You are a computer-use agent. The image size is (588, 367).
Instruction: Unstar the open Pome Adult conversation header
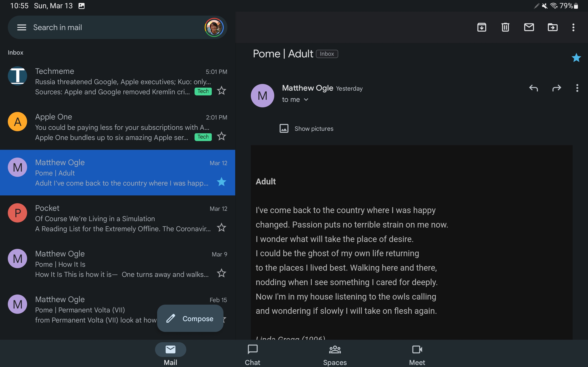click(576, 58)
